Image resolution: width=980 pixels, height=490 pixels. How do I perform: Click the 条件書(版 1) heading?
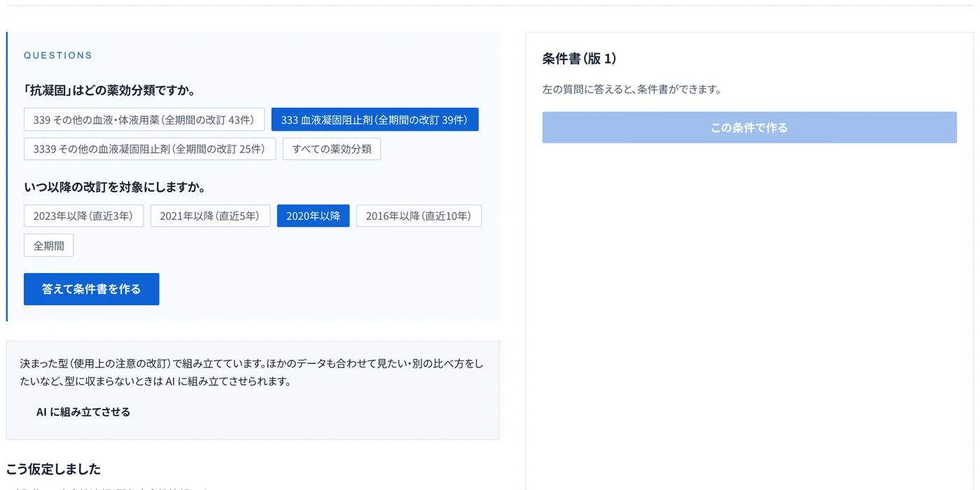coord(579,59)
